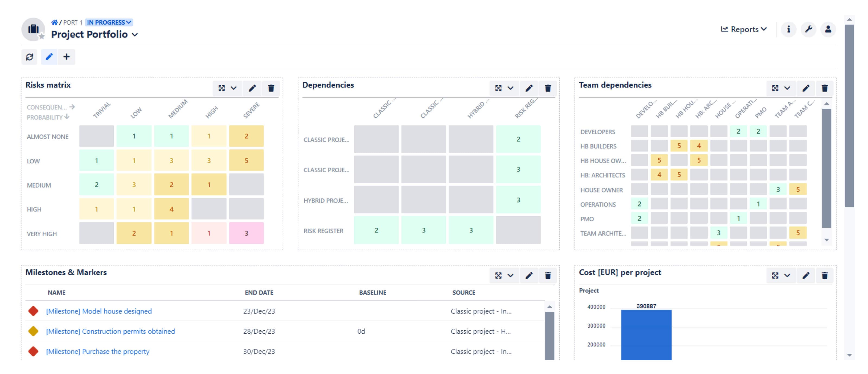
Task: Click the PORT-1 breadcrumb link
Action: click(x=73, y=22)
